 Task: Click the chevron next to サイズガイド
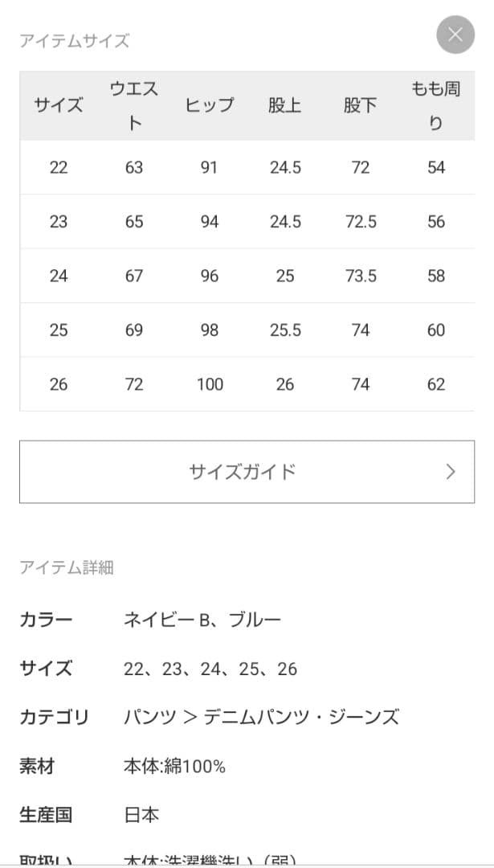[451, 473]
